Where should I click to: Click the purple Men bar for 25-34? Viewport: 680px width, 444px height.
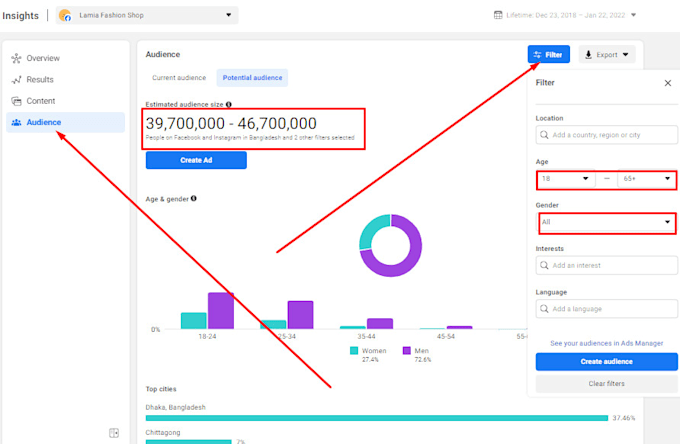pos(300,315)
